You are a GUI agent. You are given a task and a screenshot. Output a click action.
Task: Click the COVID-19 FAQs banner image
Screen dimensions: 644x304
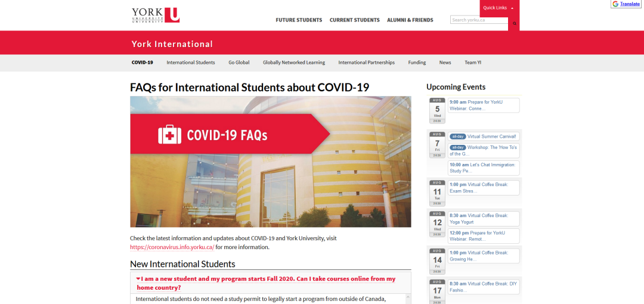271,162
